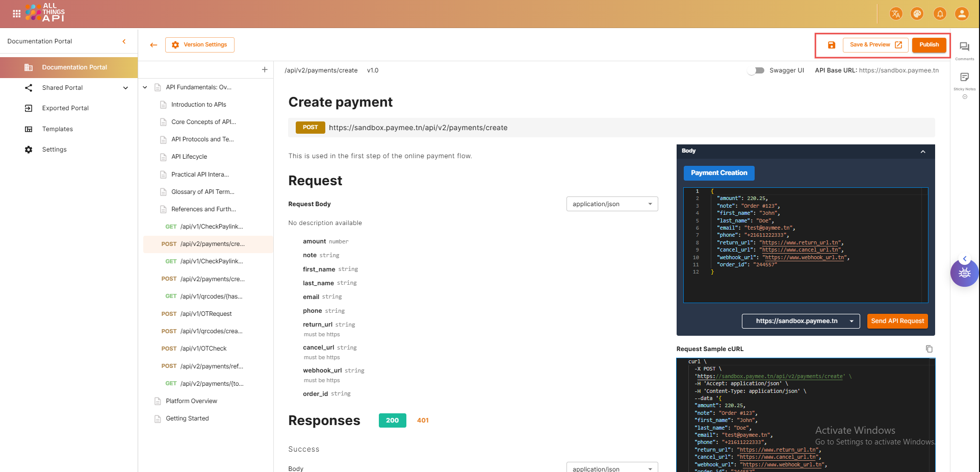980x472 pixels.
Task: Open the theme palette icon
Action: (917, 14)
